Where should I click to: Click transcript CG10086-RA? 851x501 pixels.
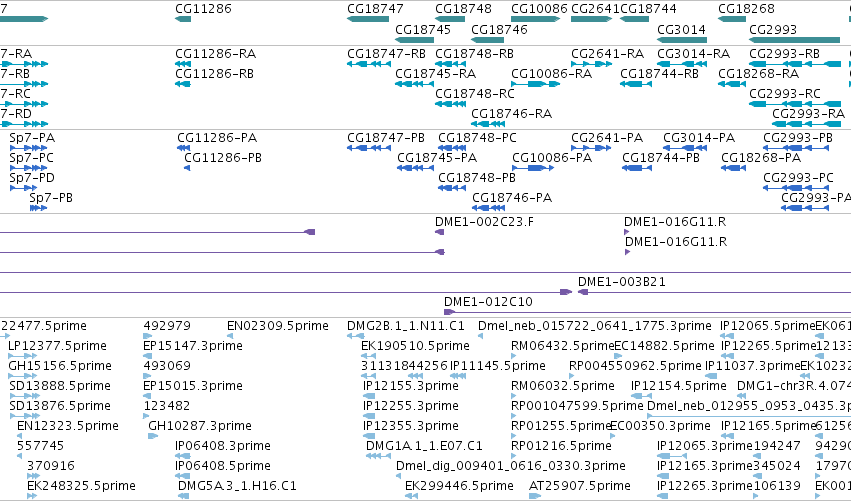point(551,73)
